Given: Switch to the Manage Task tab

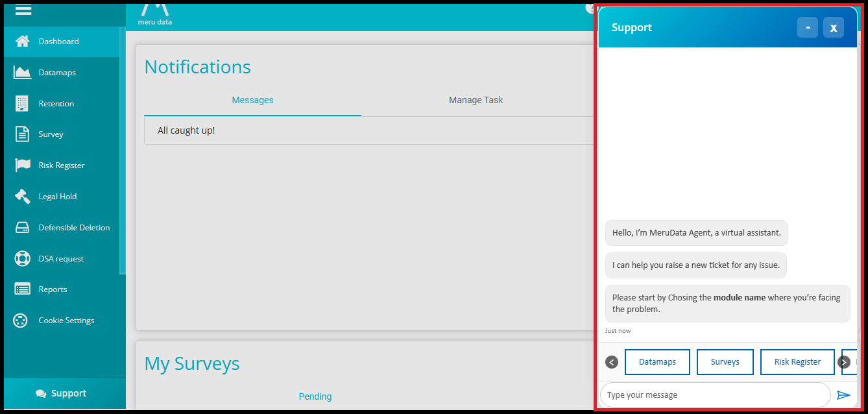Looking at the screenshot, I should 476,100.
